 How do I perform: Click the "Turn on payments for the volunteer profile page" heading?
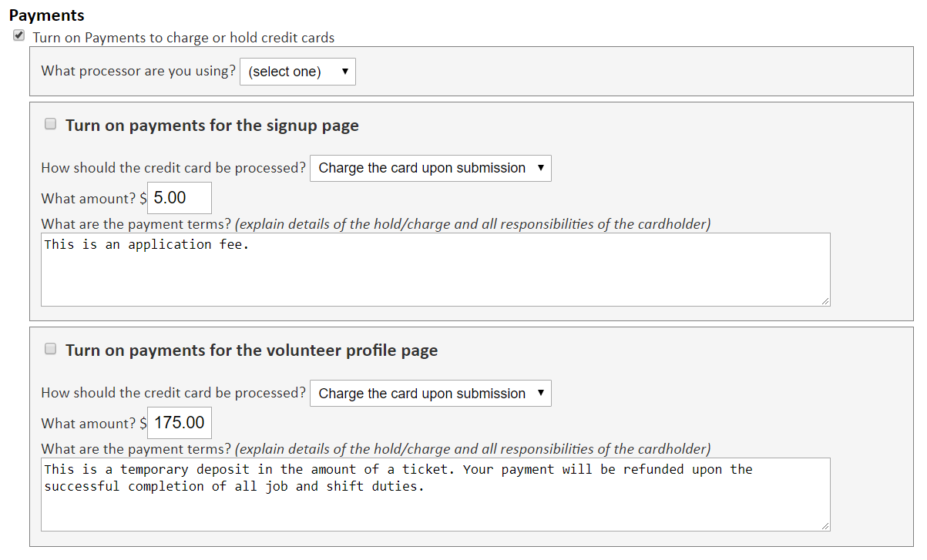251,350
